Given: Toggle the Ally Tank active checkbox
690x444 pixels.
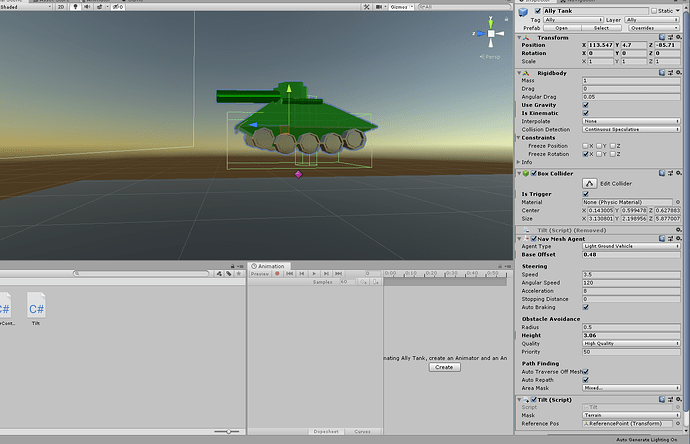Looking at the screenshot, I should 538,11.
